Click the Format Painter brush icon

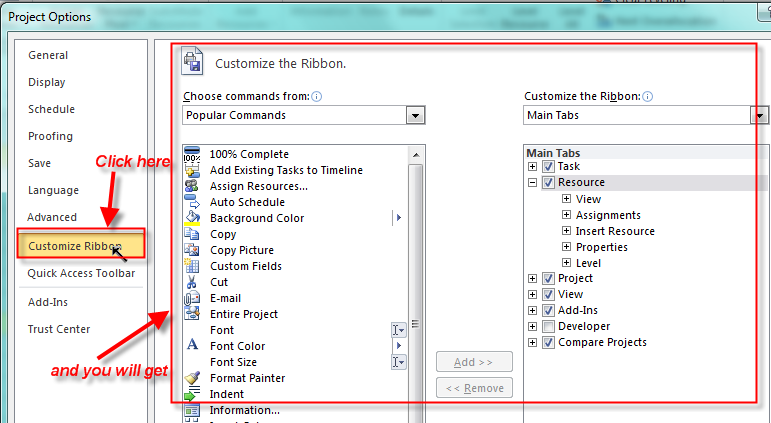coord(192,378)
